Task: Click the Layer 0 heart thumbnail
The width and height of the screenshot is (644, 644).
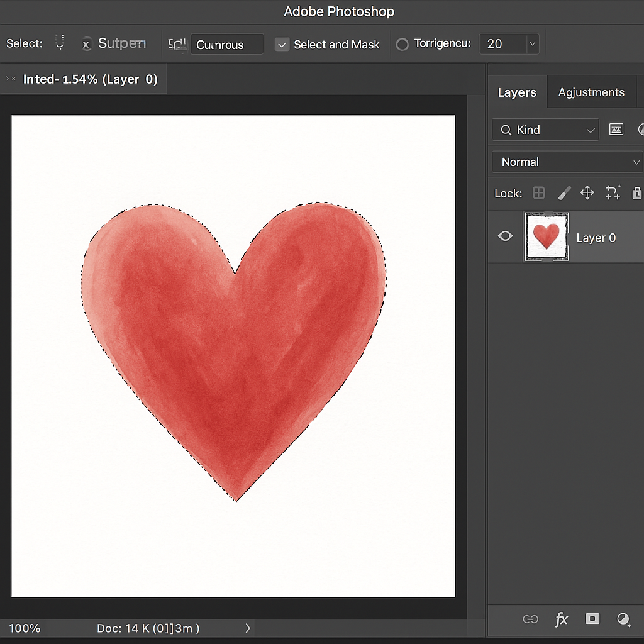Action: 547,236
